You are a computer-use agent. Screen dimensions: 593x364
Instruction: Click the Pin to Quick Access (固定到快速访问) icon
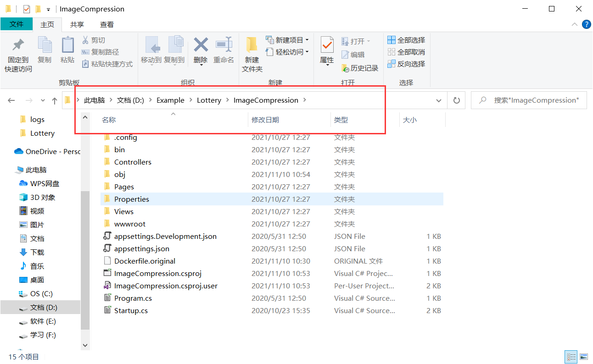click(18, 46)
